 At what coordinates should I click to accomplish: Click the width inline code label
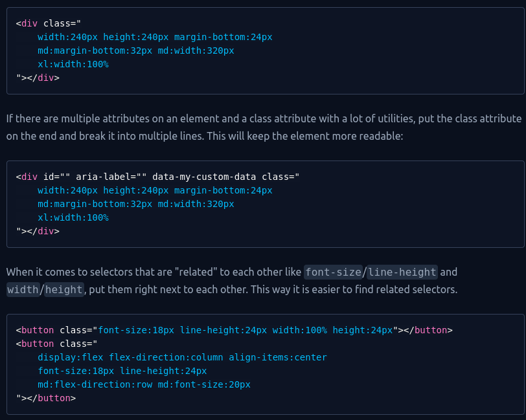pyautogui.click(x=23, y=289)
